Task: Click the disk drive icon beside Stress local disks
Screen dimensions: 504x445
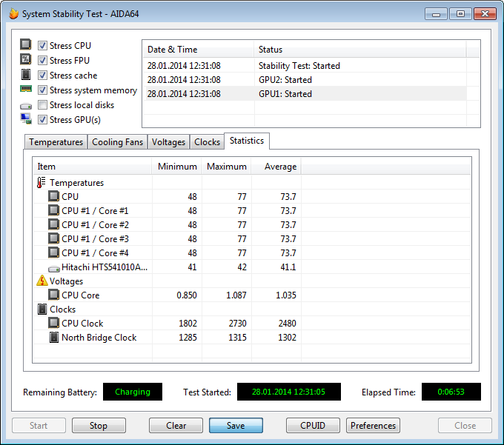Action: [x=26, y=106]
